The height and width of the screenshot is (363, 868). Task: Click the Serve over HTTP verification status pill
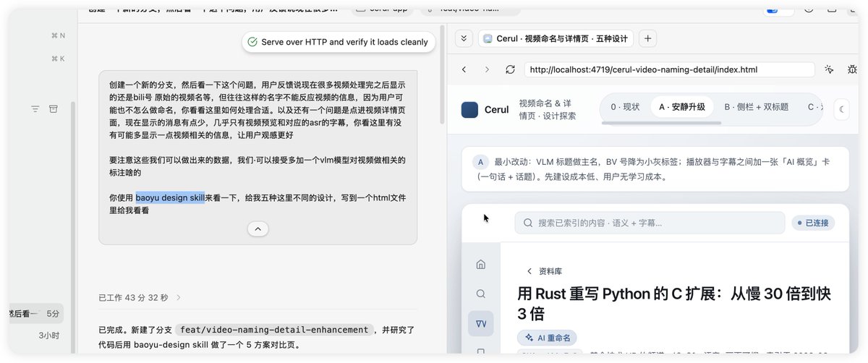(x=339, y=42)
